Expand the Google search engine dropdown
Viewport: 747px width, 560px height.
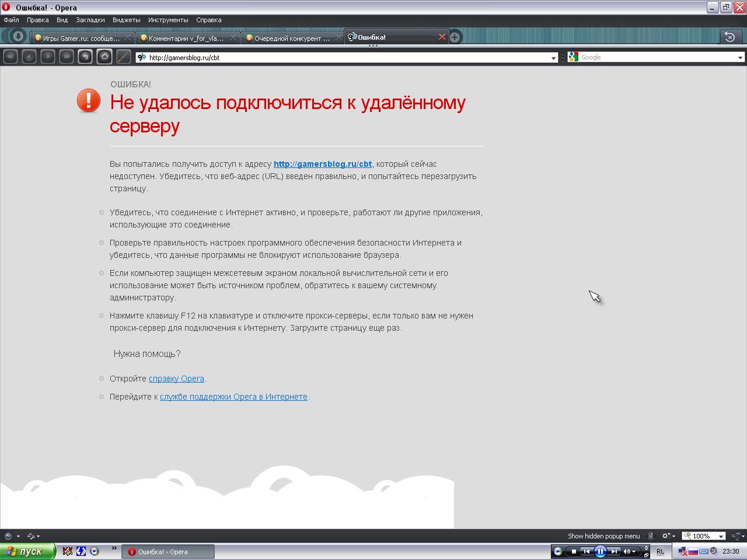click(x=740, y=58)
